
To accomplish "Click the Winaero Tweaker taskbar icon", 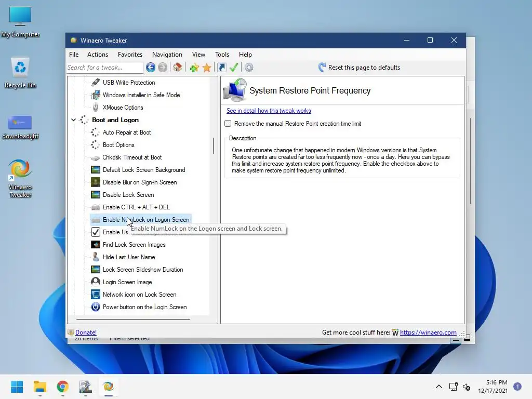I will [109, 387].
